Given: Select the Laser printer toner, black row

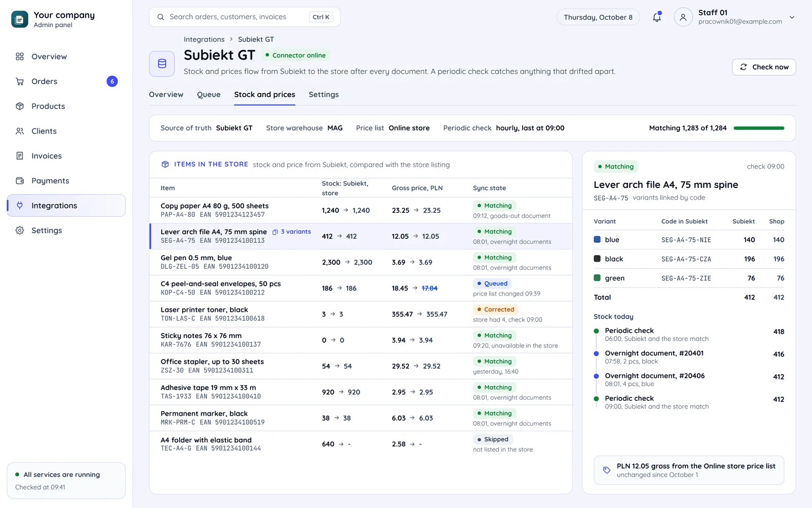Looking at the screenshot, I should click(x=361, y=314).
